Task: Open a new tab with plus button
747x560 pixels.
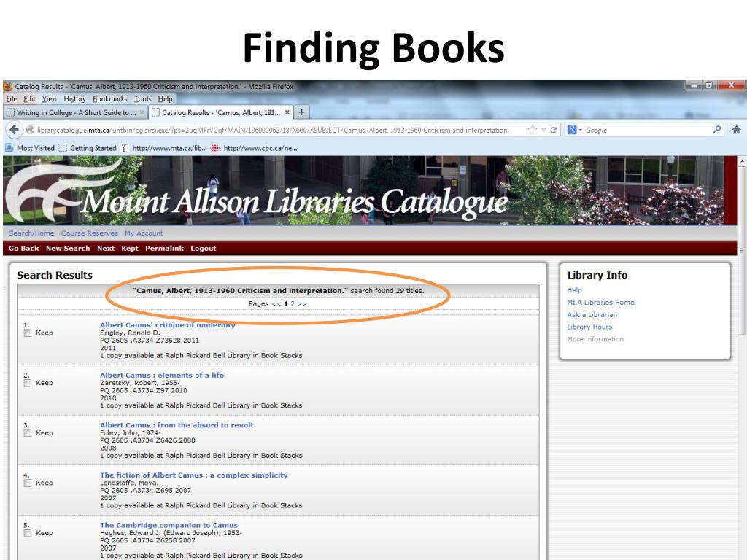Action: [x=301, y=112]
